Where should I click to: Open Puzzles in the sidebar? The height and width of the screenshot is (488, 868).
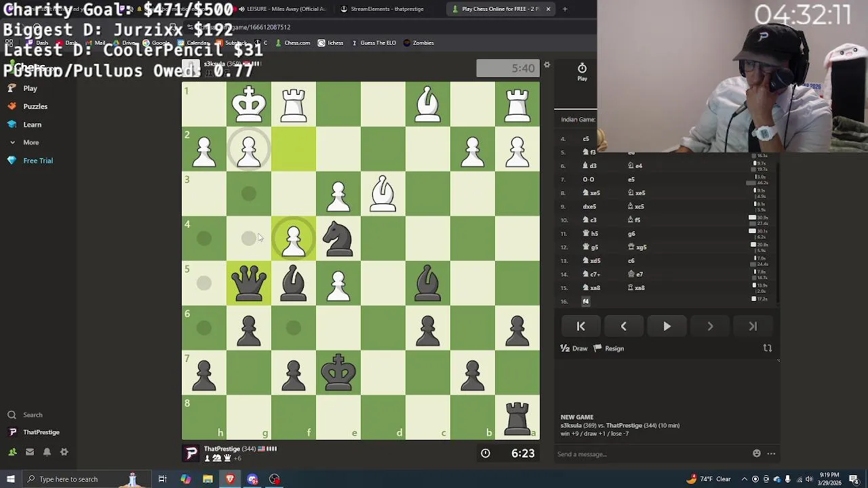coord(27,106)
